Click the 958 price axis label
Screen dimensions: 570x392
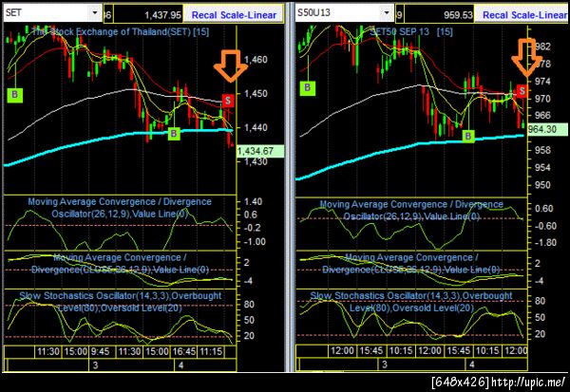(x=543, y=150)
